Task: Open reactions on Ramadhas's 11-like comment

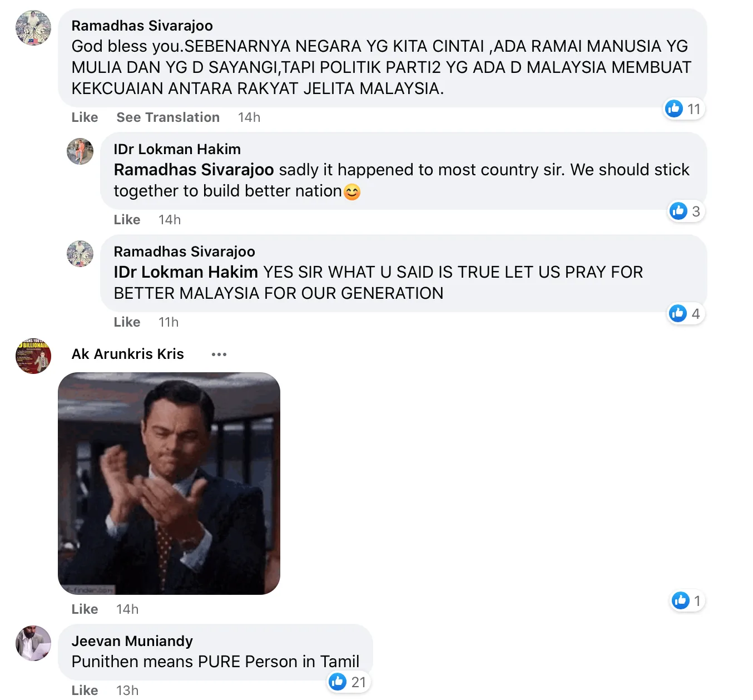Action: point(684,109)
